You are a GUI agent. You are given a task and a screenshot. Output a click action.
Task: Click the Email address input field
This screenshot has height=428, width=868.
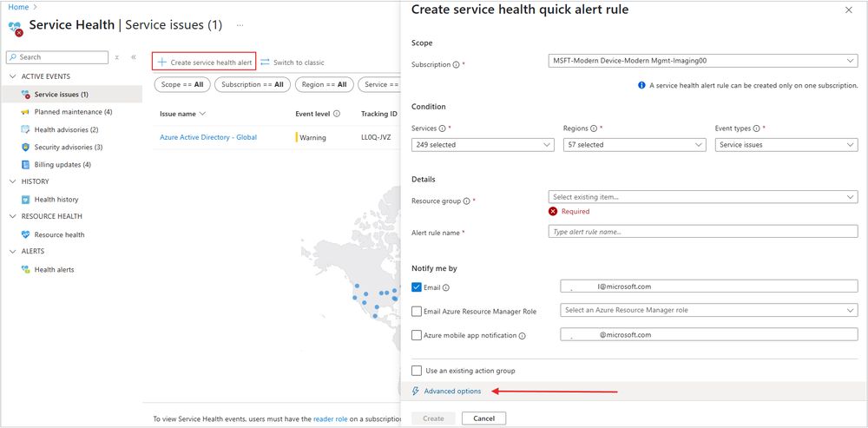point(709,286)
